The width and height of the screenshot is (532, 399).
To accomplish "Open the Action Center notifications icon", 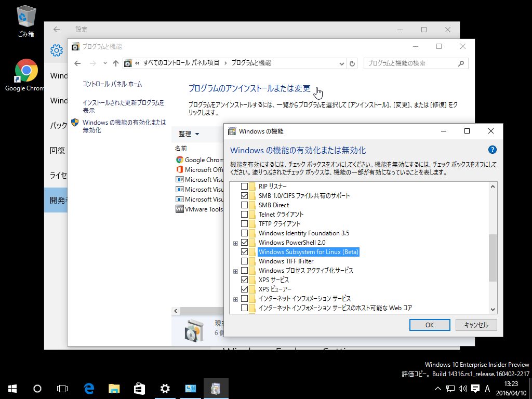I will click(x=475, y=389).
